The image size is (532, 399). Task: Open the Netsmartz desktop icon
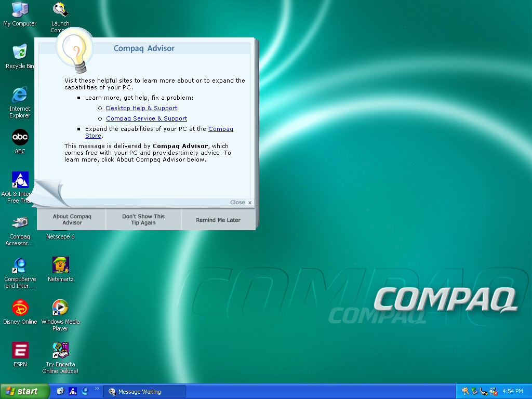(x=60, y=265)
